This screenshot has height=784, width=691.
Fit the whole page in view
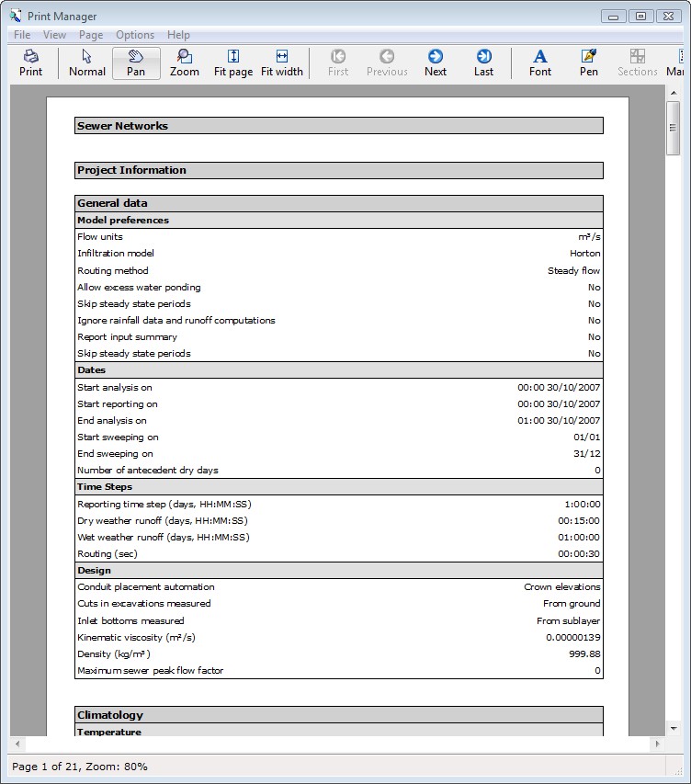(x=233, y=62)
